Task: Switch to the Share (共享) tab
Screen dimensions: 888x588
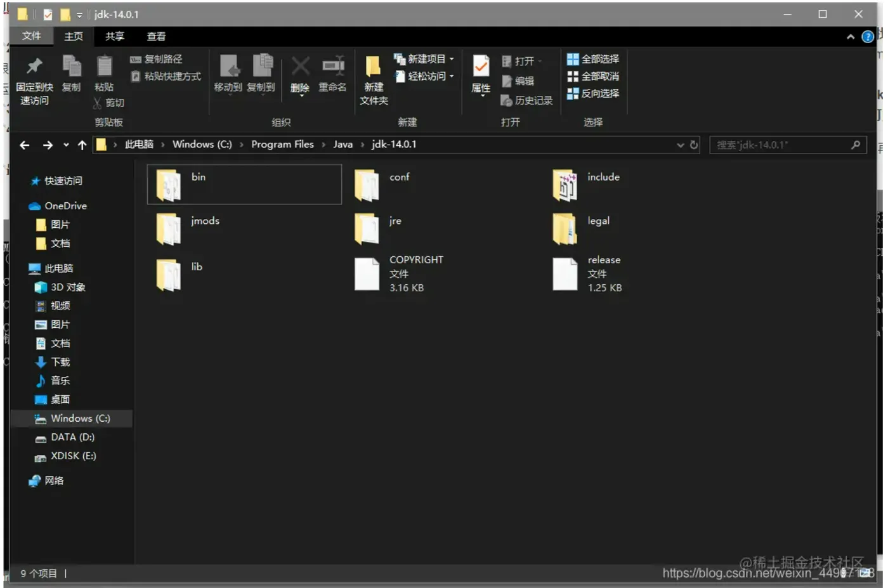Action: [x=115, y=36]
